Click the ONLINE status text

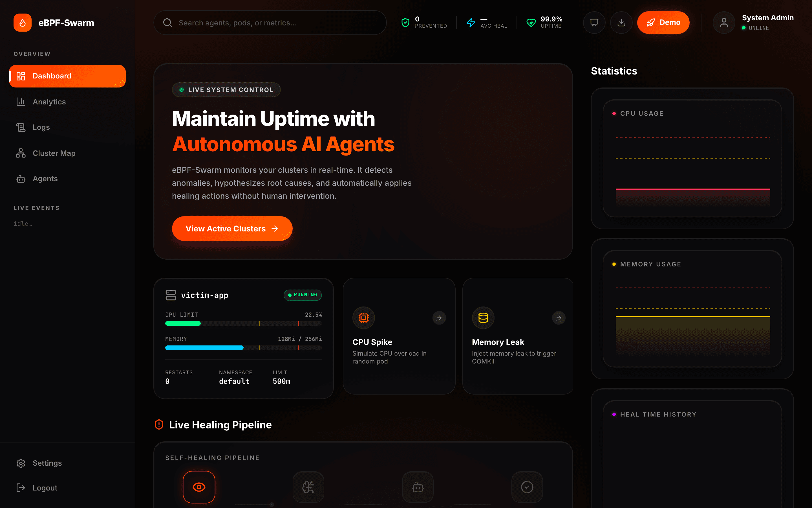759,28
